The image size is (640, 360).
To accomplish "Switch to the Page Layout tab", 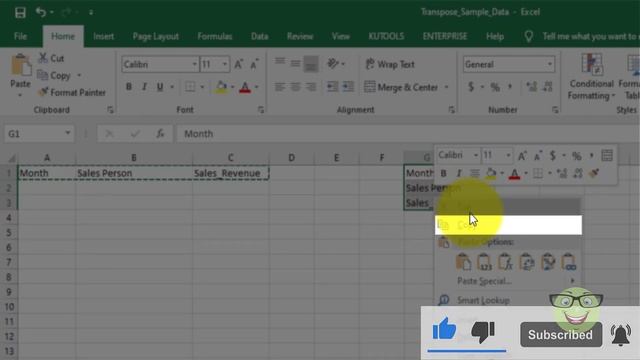I will tap(156, 36).
